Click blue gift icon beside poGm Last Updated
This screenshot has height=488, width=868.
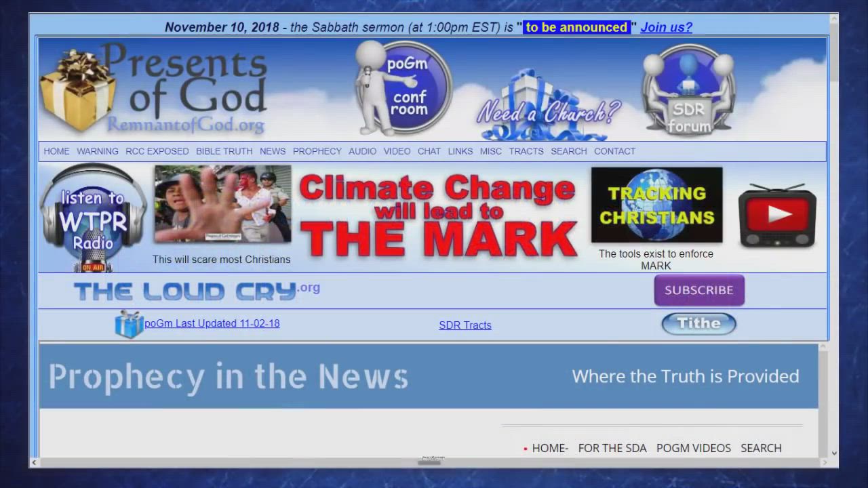tap(128, 324)
